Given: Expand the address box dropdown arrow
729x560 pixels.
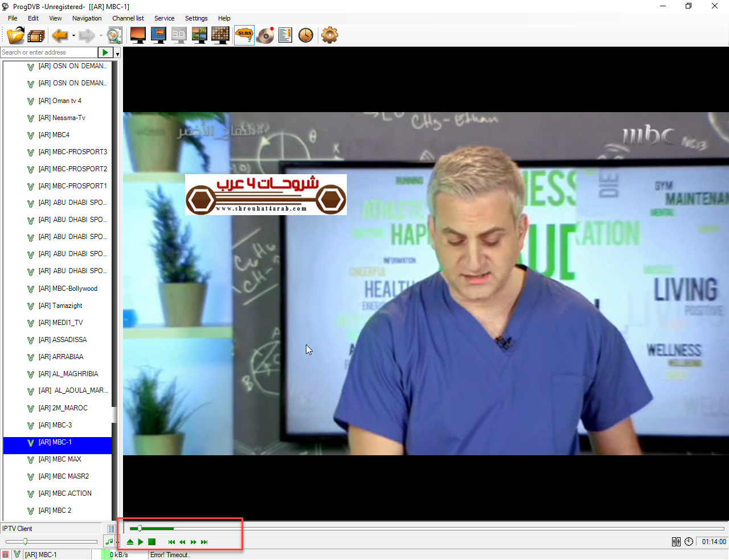Looking at the screenshot, I should (x=117, y=54).
